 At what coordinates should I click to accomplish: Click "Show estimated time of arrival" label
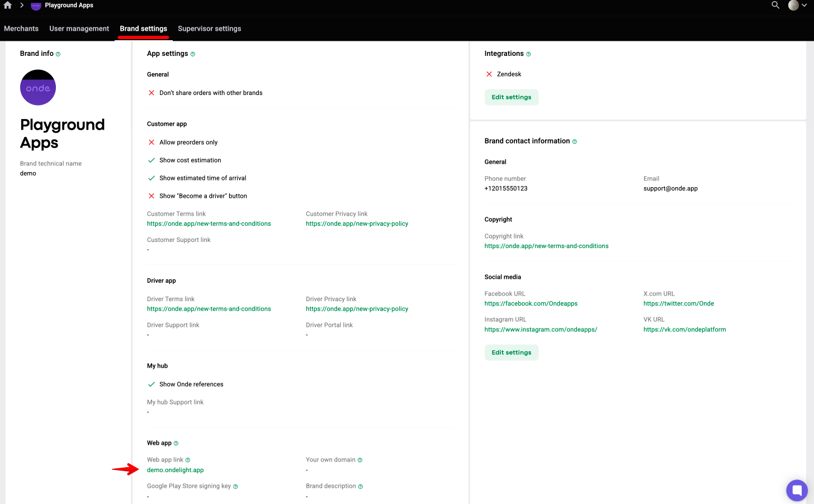click(202, 178)
